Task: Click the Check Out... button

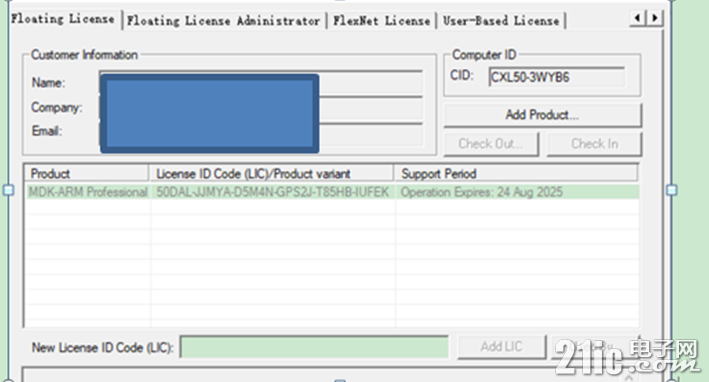Action: pyautogui.click(x=491, y=144)
